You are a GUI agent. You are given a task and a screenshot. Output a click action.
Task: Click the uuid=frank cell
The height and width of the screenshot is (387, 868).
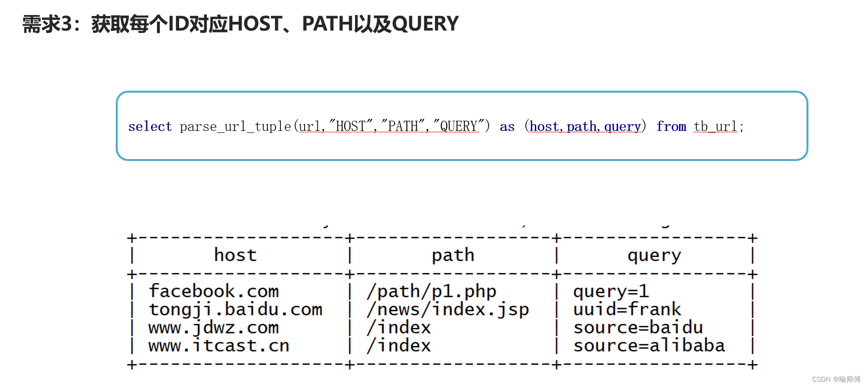(627, 309)
